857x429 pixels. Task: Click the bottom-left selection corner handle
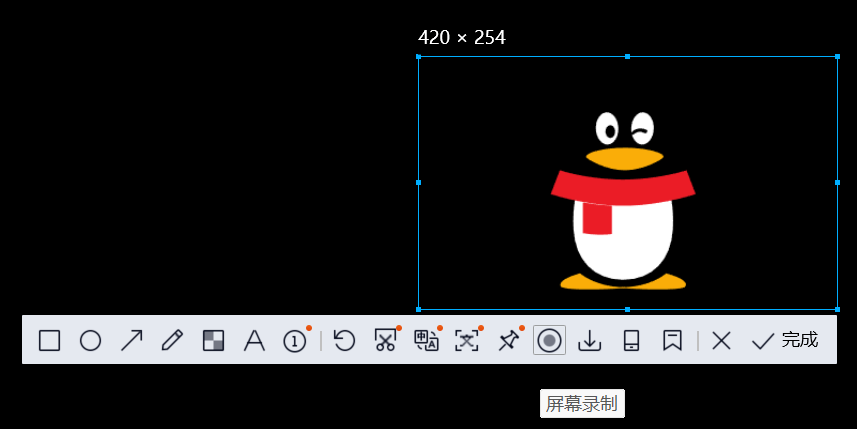(419, 309)
